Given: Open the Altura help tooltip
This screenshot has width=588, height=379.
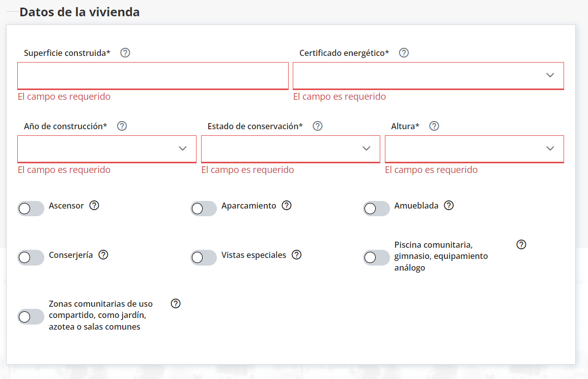Looking at the screenshot, I should coord(434,126).
